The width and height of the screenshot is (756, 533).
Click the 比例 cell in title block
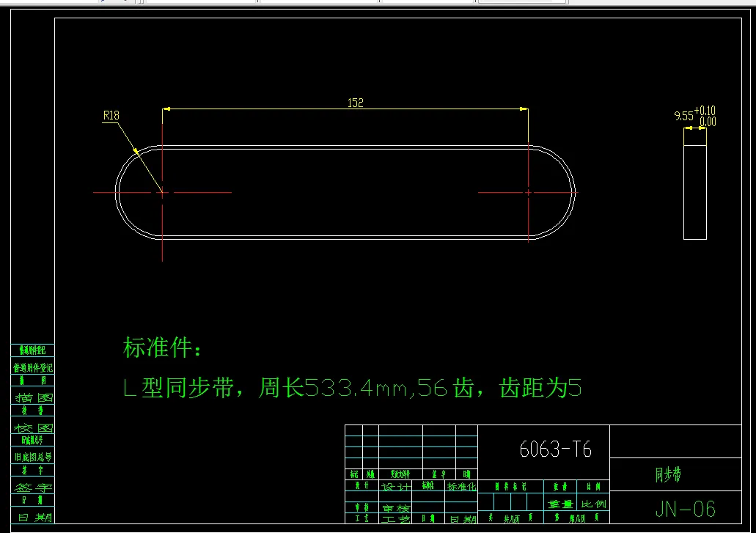(x=593, y=504)
